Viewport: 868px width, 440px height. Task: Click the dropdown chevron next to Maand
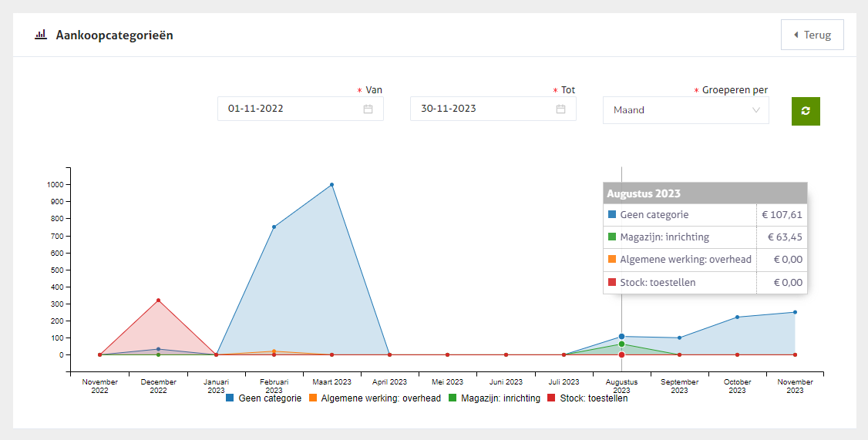[755, 110]
